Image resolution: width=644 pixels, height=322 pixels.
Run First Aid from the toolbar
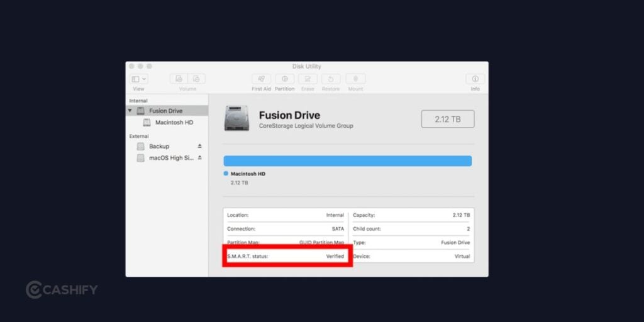tap(261, 79)
